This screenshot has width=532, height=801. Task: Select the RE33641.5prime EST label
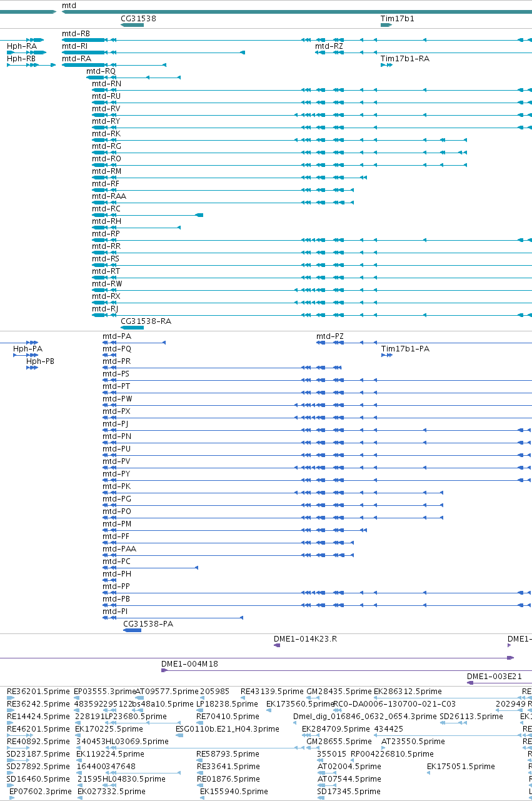[x=228, y=766]
